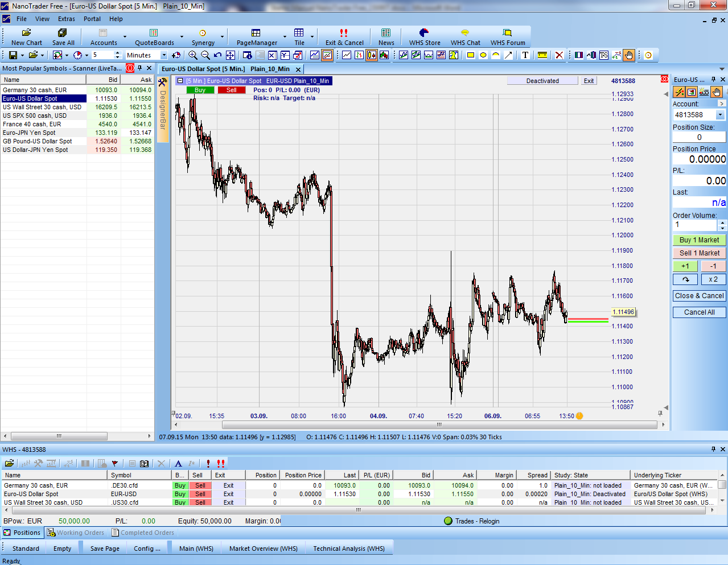Open the Accounts toolbar item
728x565 pixels.
(104, 37)
